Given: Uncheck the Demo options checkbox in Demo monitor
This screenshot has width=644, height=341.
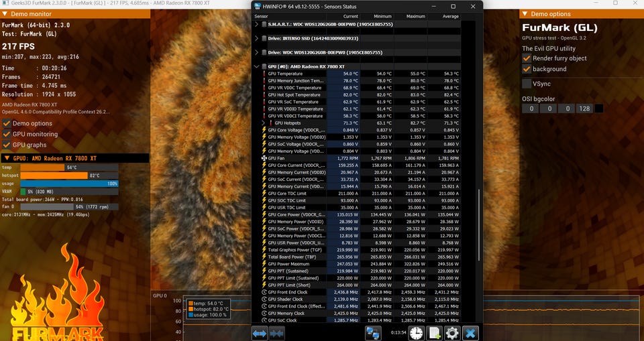Looking at the screenshot, I should 7,123.
